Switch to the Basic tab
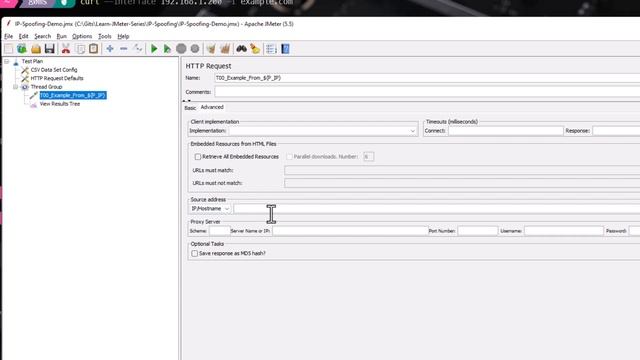 [190, 108]
